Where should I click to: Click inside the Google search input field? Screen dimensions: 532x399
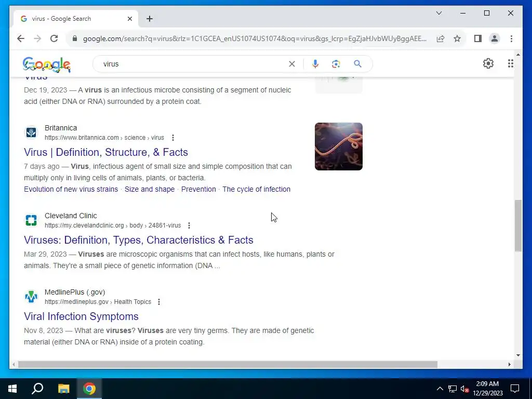click(x=193, y=64)
